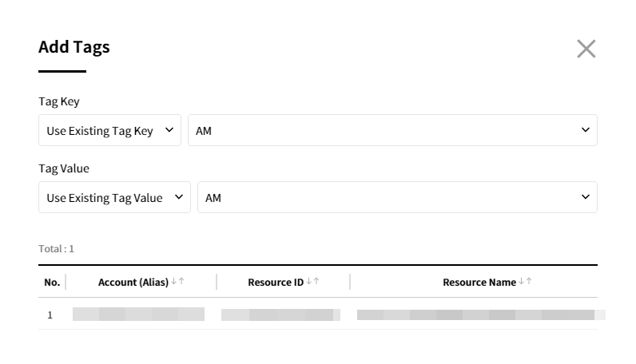Expand the Tag Value selector showing AM
The height and width of the screenshot is (364, 636).
[x=397, y=198]
